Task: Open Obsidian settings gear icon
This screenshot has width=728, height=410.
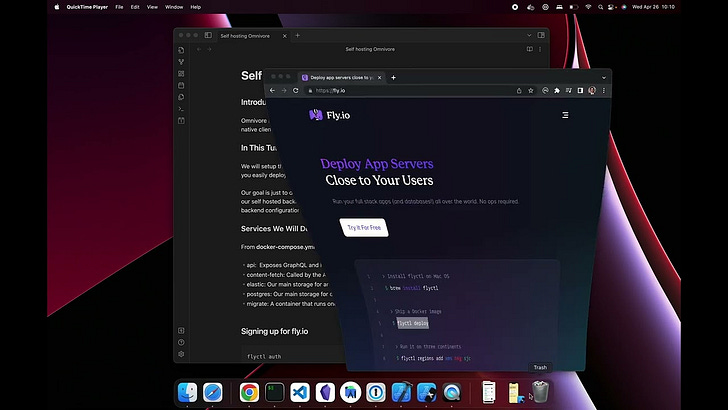Action: [181, 354]
